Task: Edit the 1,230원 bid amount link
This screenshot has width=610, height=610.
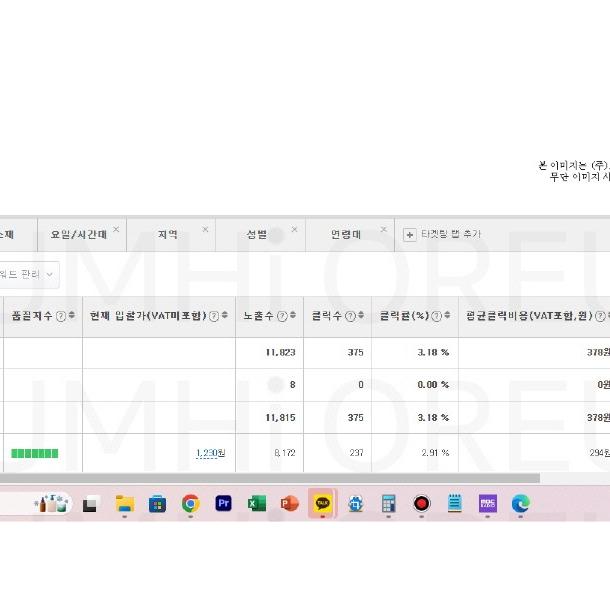Action: point(211,453)
